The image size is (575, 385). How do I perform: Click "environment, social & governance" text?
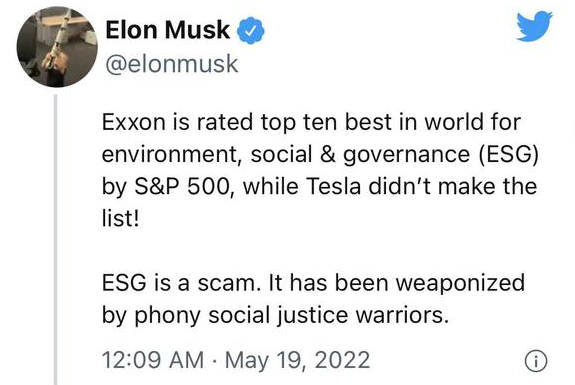pyautogui.click(x=286, y=155)
